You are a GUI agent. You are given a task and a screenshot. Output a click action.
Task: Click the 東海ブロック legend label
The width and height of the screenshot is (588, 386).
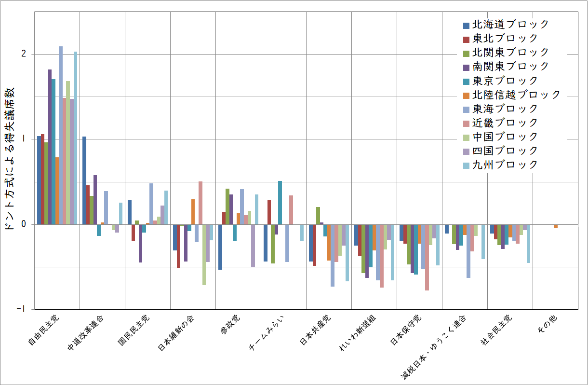tap(505, 109)
